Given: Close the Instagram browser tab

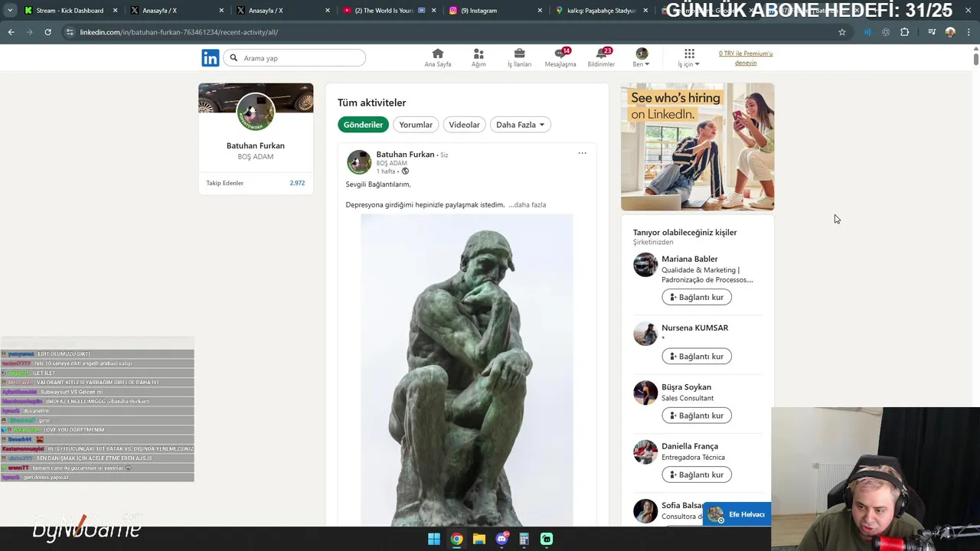Looking at the screenshot, I should point(540,11).
